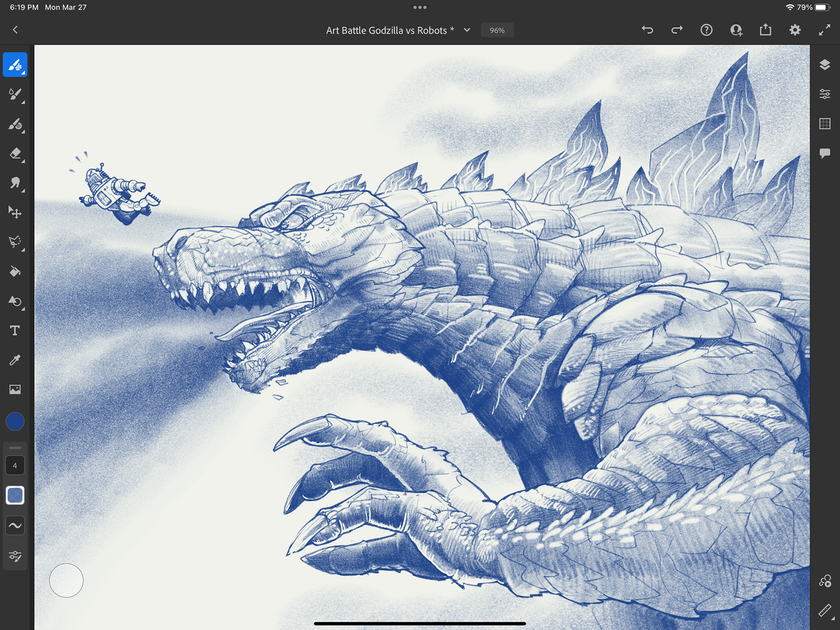Invite collaborators to document
Image resolution: width=840 pixels, height=630 pixels.
pyautogui.click(x=736, y=30)
